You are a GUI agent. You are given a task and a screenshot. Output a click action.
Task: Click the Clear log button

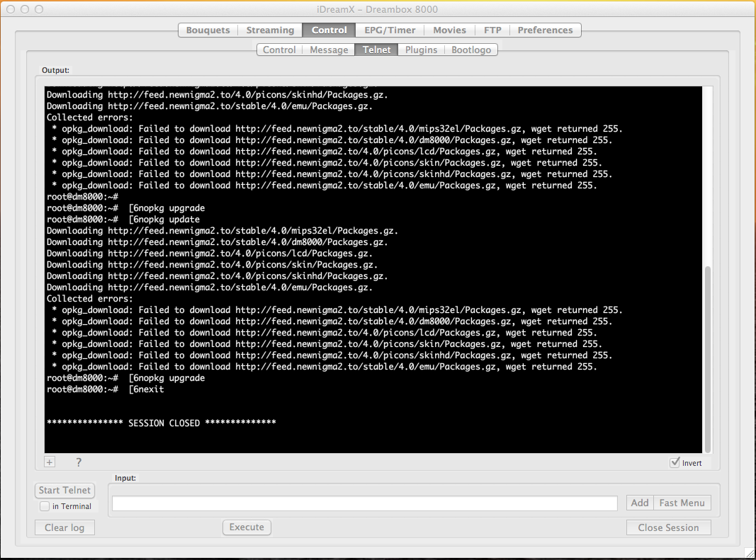tap(64, 527)
